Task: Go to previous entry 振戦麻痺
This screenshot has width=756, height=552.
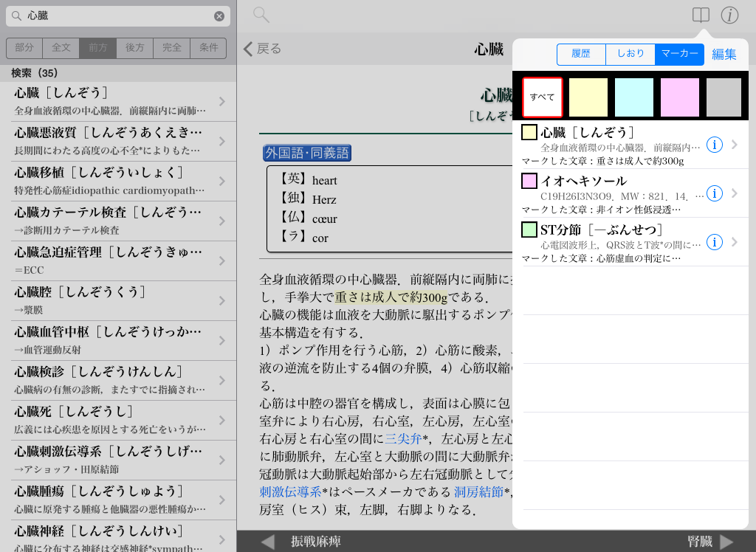Action: point(303,542)
